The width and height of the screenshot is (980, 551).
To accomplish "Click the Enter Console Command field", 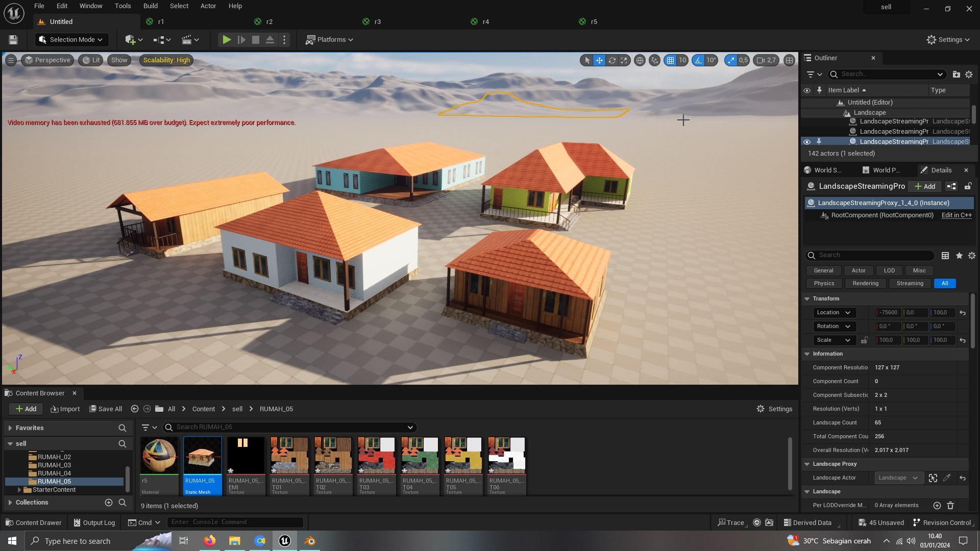I will pyautogui.click(x=235, y=522).
